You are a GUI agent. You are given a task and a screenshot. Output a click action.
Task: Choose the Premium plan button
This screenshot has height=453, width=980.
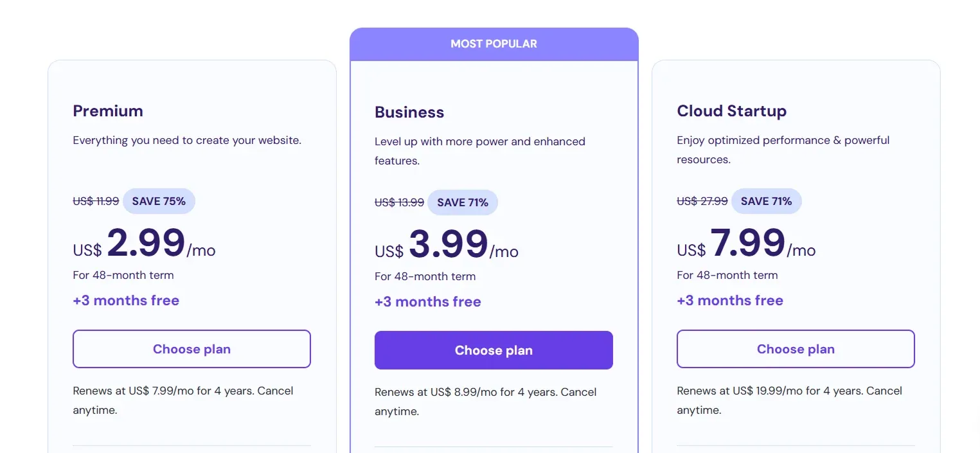pyautogui.click(x=192, y=349)
